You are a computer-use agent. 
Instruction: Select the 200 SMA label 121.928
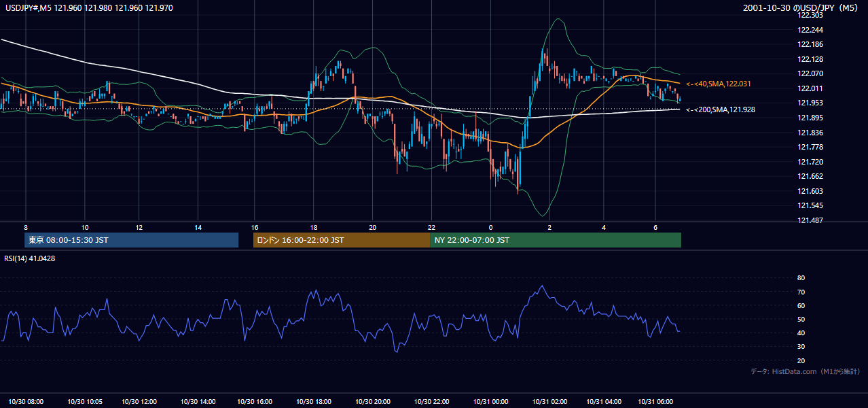(x=721, y=109)
